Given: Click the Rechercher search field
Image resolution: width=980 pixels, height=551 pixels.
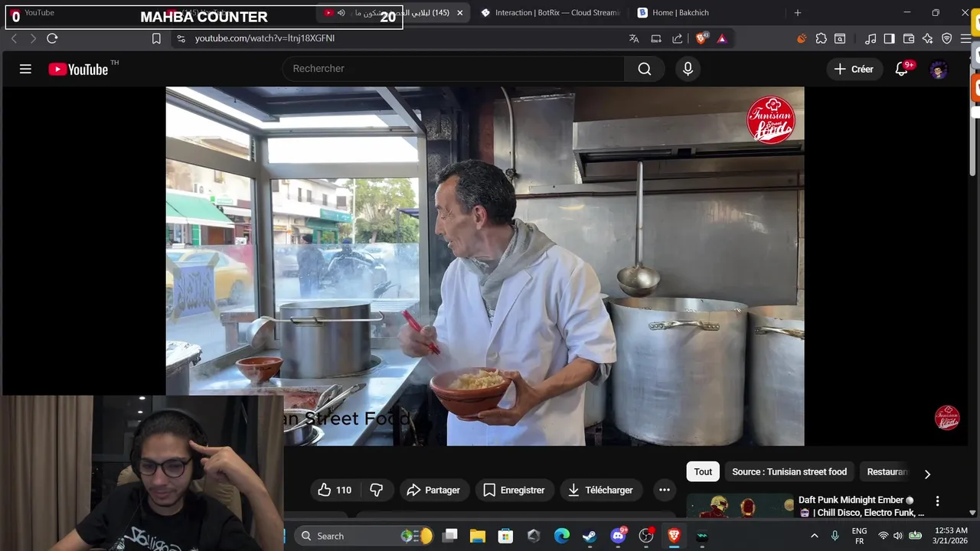Looking at the screenshot, I should coord(453,69).
